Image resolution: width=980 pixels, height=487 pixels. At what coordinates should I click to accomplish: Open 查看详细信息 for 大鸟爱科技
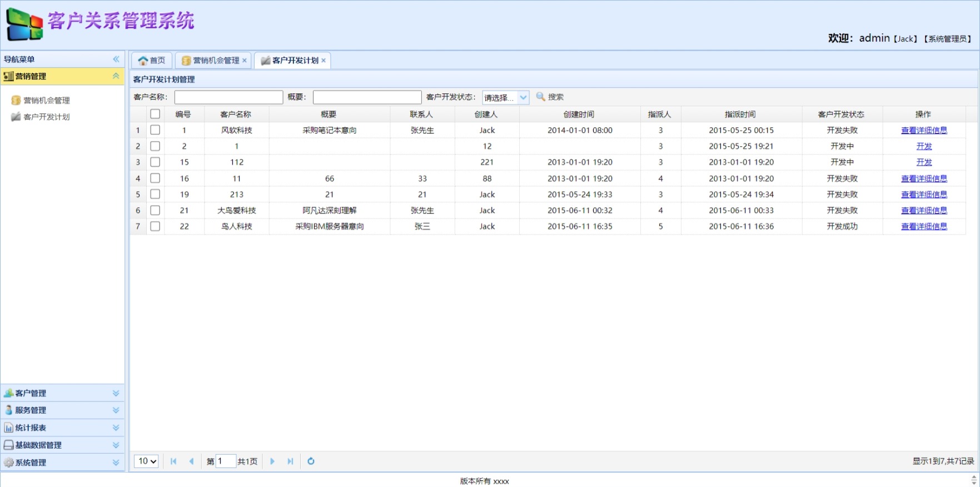[x=924, y=210]
